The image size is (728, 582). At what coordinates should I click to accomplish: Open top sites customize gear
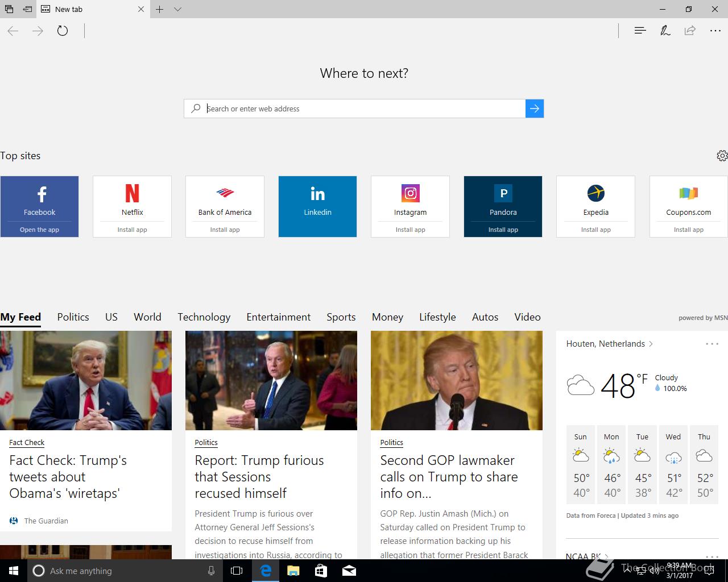point(722,156)
